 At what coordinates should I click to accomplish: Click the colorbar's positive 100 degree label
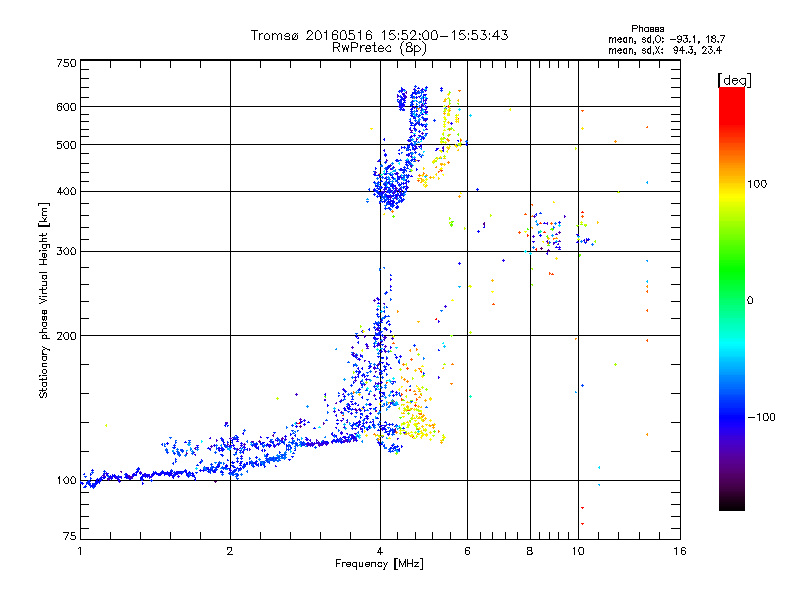757,184
